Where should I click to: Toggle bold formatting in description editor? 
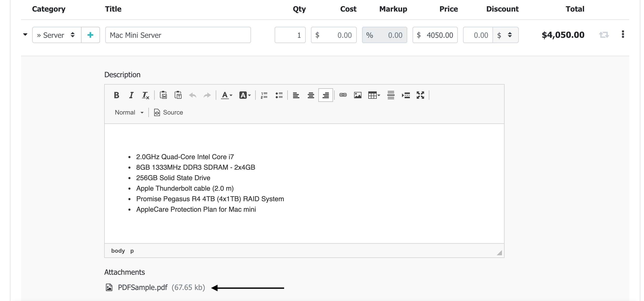(116, 95)
